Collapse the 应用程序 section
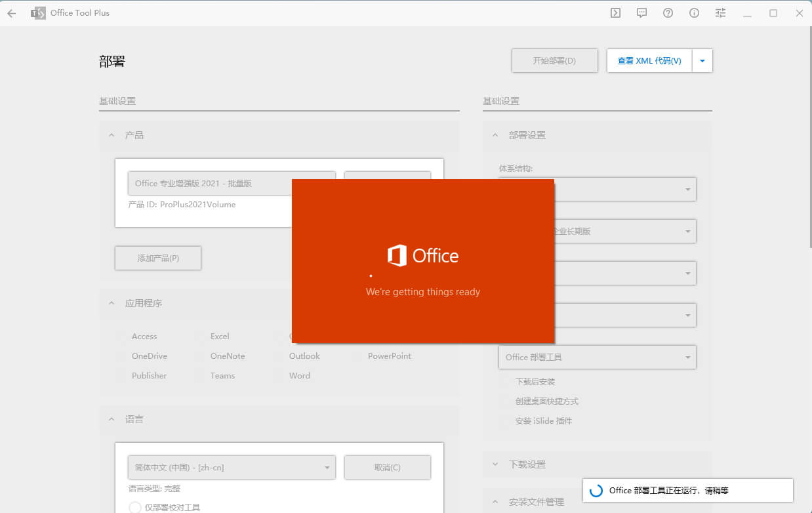 (x=112, y=303)
